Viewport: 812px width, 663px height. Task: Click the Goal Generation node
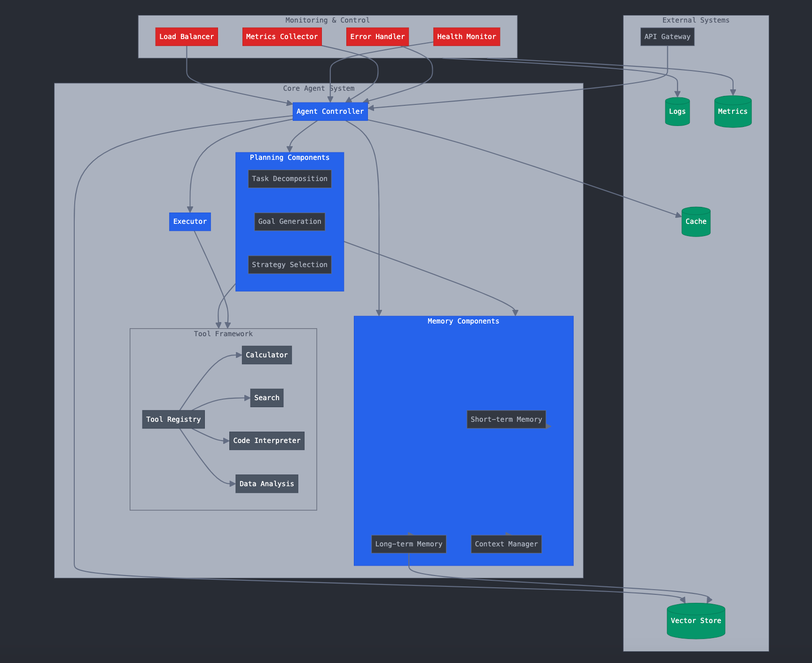coord(289,221)
